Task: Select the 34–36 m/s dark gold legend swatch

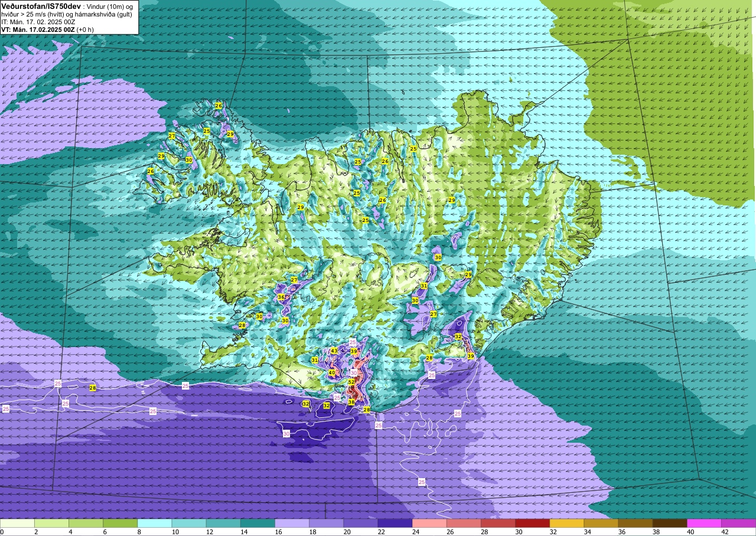Action: [x=601, y=523]
